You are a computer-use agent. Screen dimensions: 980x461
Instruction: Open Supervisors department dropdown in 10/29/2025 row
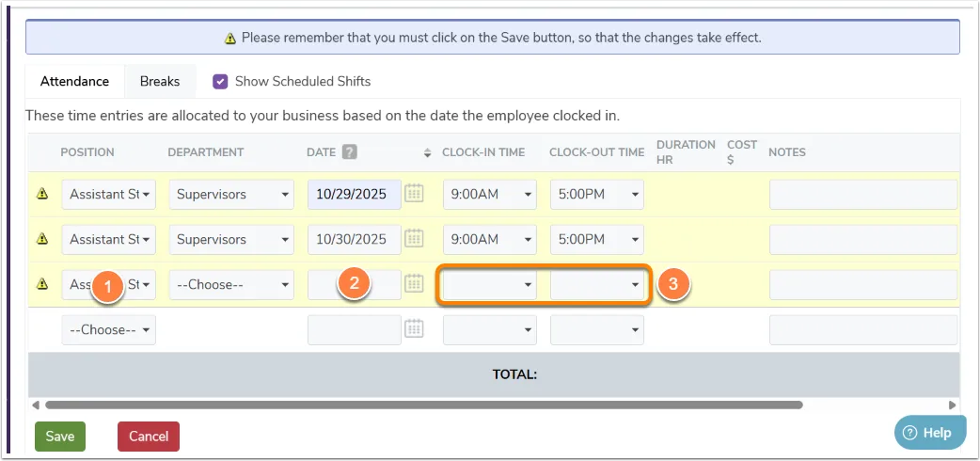tap(231, 195)
